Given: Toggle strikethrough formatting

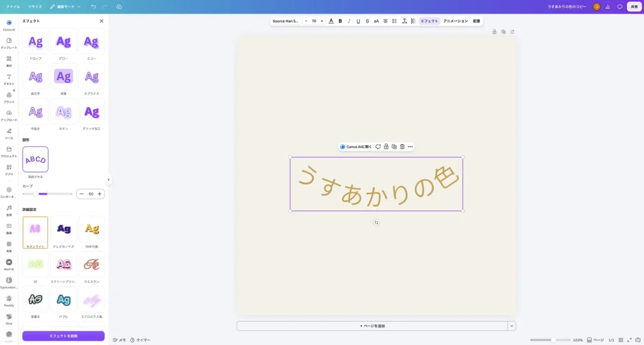Looking at the screenshot, I should coord(367,21).
